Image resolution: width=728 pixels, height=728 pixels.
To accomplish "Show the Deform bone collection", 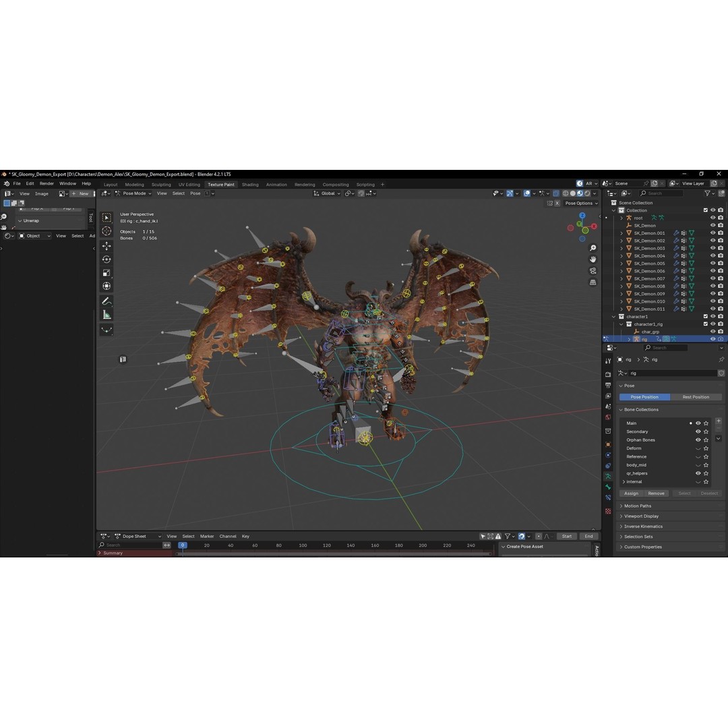I will pyautogui.click(x=698, y=448).
